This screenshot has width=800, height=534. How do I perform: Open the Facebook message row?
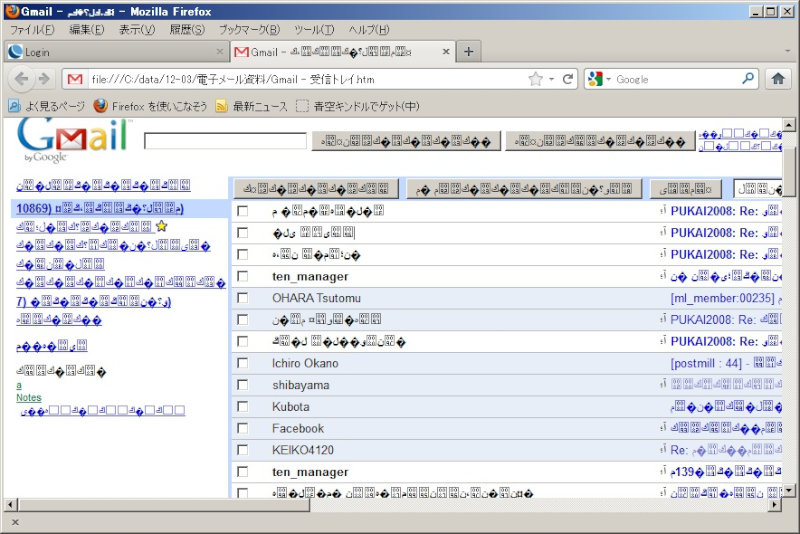click(507, 428)
